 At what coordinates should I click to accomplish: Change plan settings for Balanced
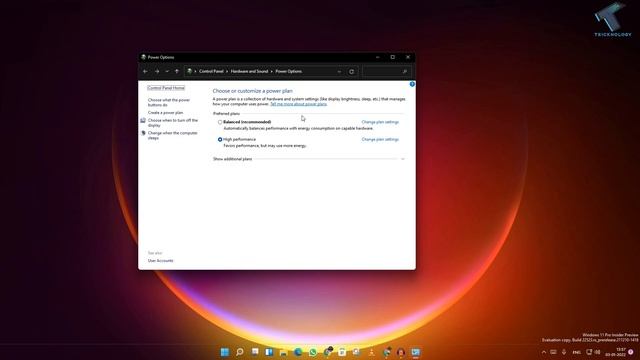point(380,122)
